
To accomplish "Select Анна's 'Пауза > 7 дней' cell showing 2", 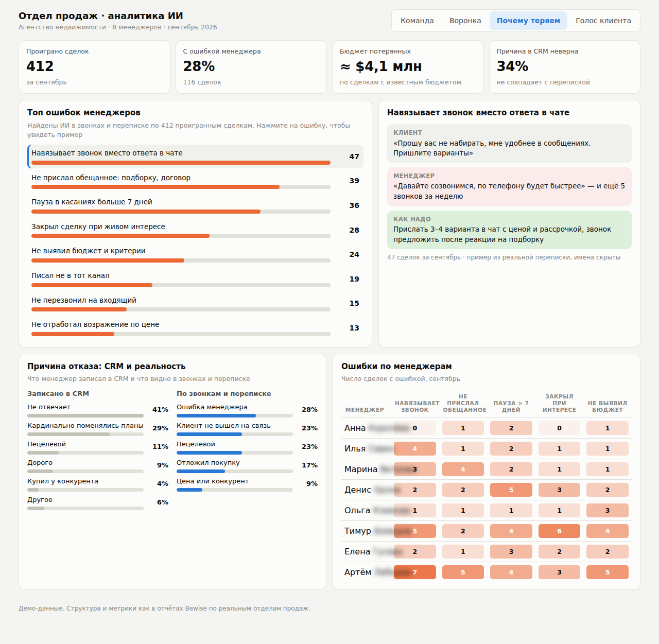I will click(x=511, y=428).
